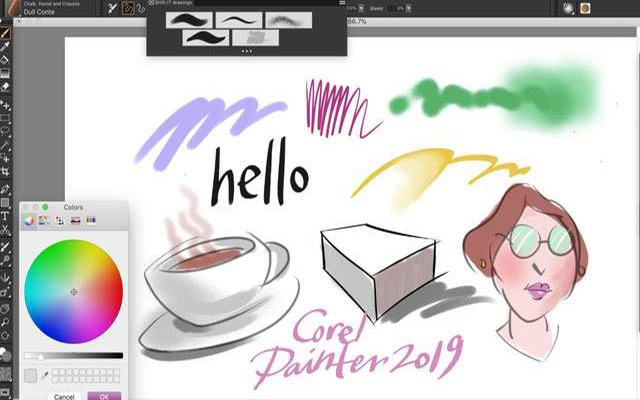Switch to the color sliders tab

[x=44, y=220]
